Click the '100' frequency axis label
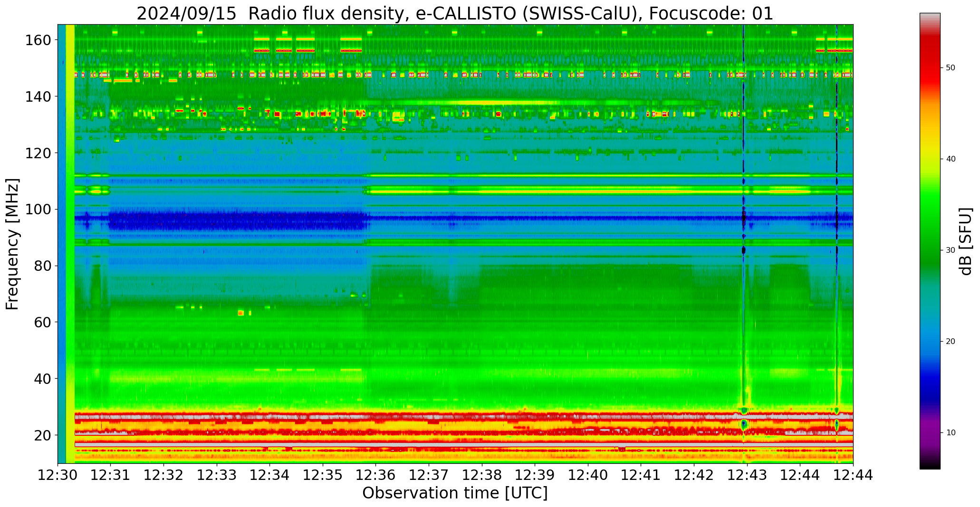This screenshot has height=507, width=980. point(38,209)
